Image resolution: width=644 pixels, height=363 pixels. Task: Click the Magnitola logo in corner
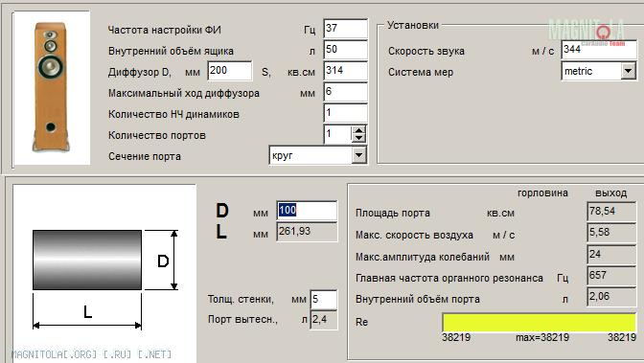click(586, 30)
